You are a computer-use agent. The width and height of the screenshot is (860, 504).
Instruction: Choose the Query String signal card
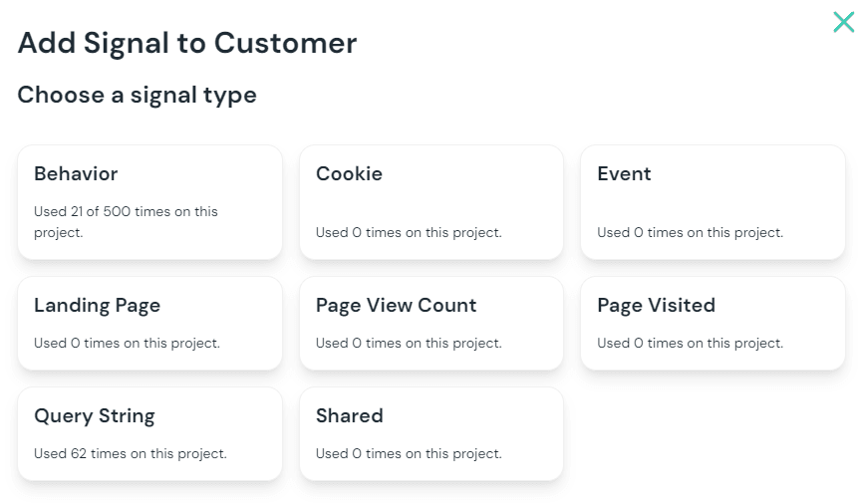149,433
